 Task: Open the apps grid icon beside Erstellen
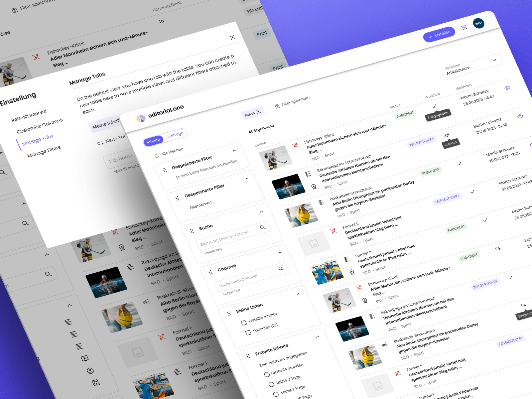464,27
